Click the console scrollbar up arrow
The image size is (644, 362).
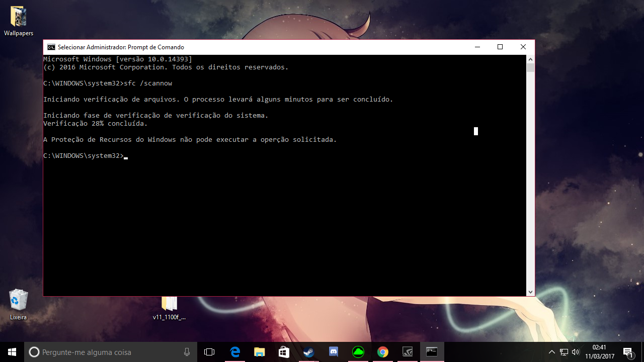click(530, 59)
